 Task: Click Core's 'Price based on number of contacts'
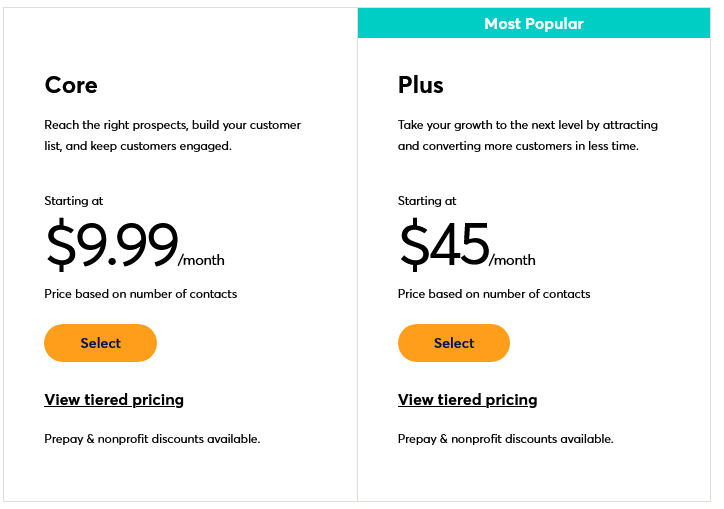pos(140,294)
